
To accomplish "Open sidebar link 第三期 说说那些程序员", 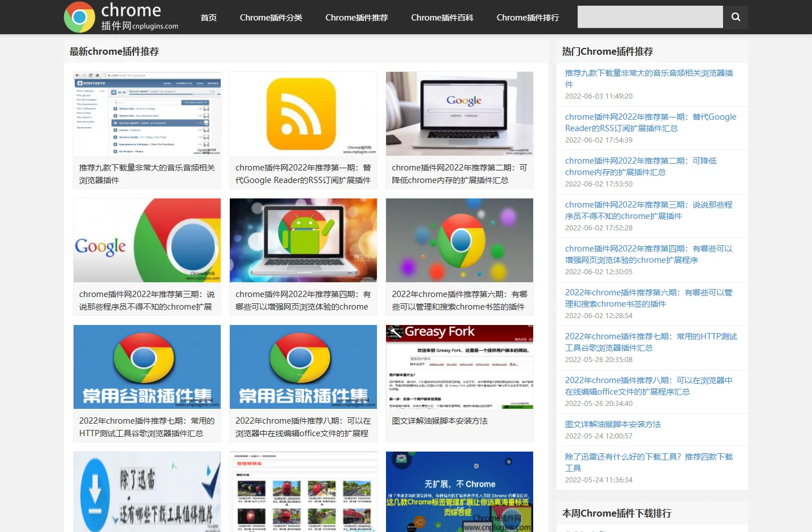I will tap(649, 210).
